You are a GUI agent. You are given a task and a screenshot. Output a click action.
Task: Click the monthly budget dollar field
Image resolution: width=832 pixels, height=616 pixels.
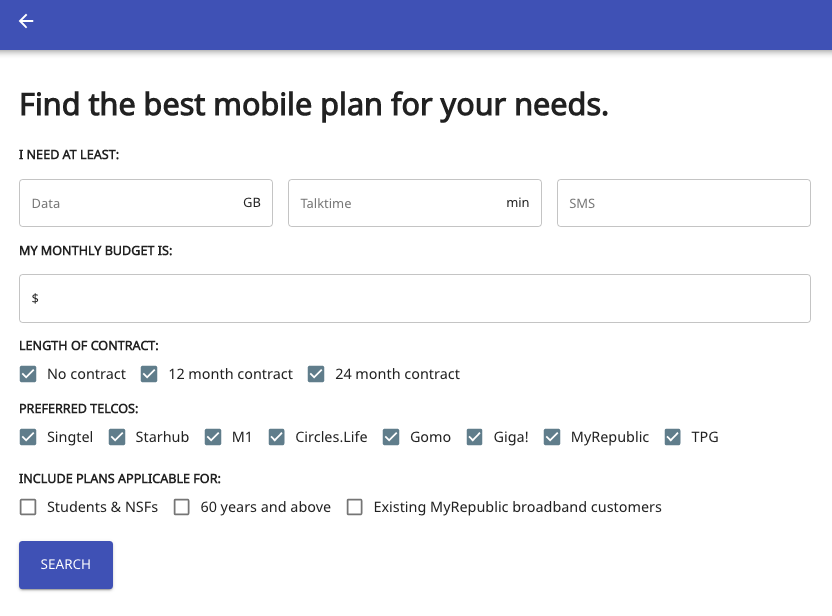pos(415,298)
